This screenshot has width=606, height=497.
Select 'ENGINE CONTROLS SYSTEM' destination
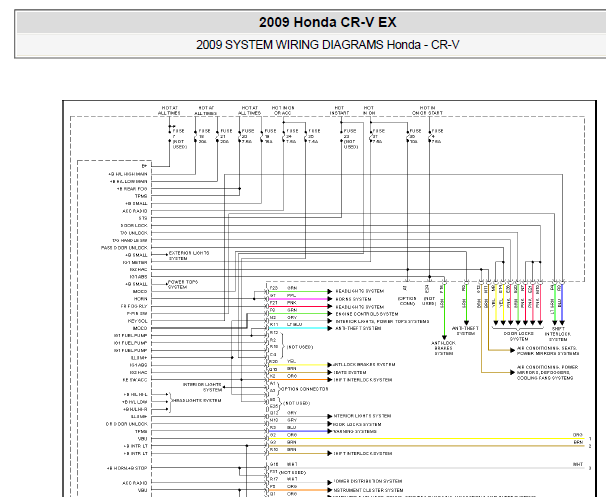367,314
